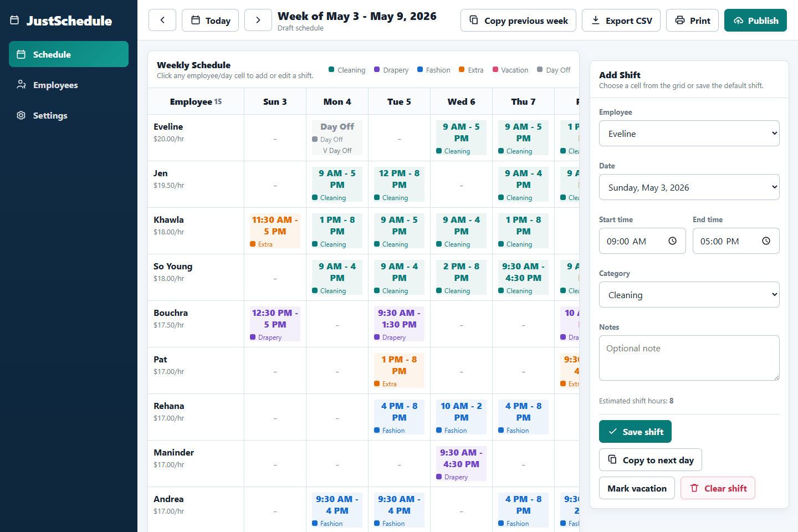Select Eveline's Wednesday 9 AM - 5 PM shift
Image resolution: width=798 pixels, height=532 pixels.
click(x=461, y=138)
